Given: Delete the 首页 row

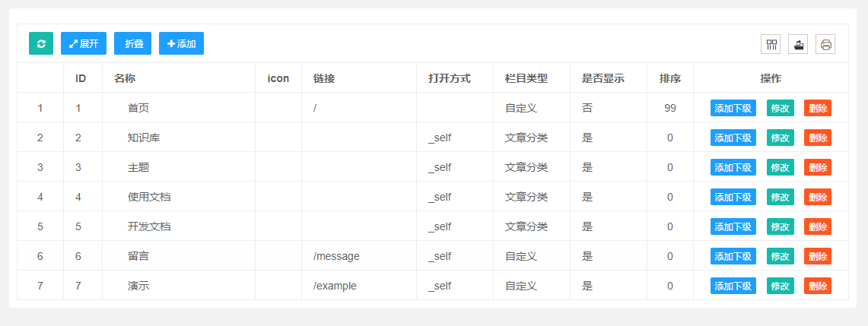Looking at the screenshot, I should point(818,109).
